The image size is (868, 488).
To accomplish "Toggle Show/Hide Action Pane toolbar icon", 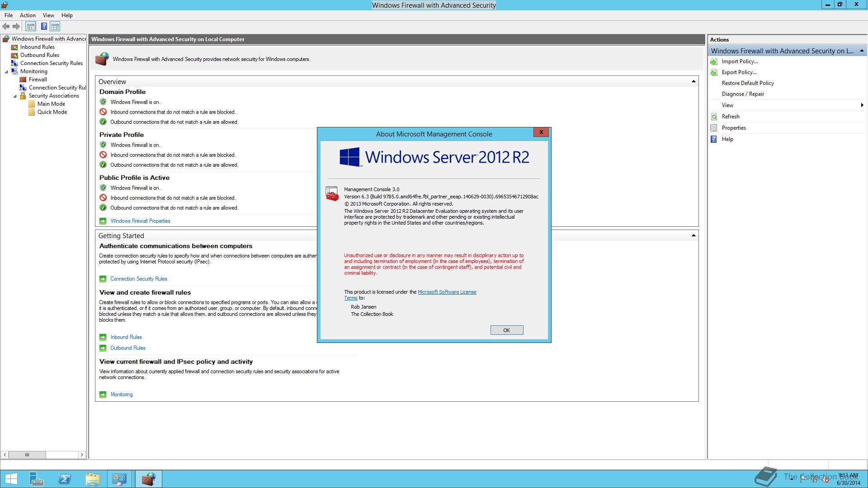I will tap(55, 27).
